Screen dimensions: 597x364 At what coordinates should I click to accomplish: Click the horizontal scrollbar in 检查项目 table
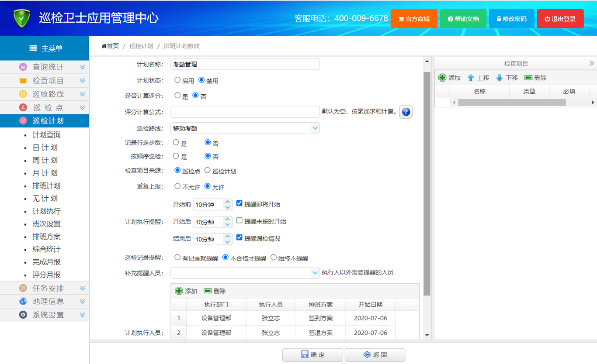pyautogui.click(x=511, y=103)
